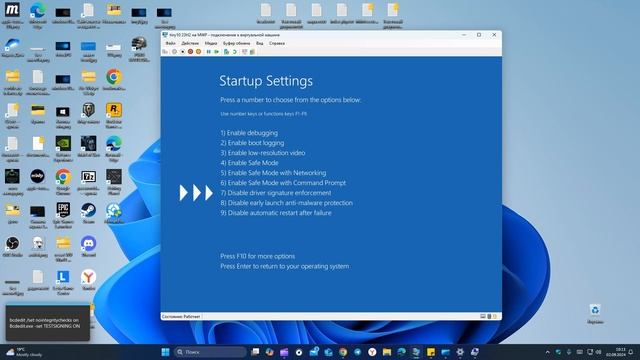Click '6) Enable Safe Mode with Command Prompt'
The image size is (640, 360).
pos(283,183)
